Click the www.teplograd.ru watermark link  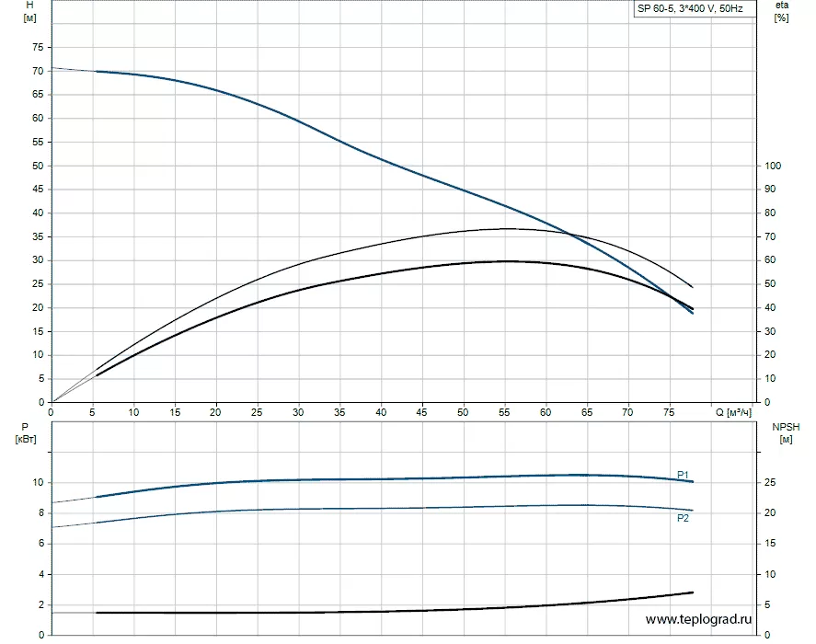[698, 619]
